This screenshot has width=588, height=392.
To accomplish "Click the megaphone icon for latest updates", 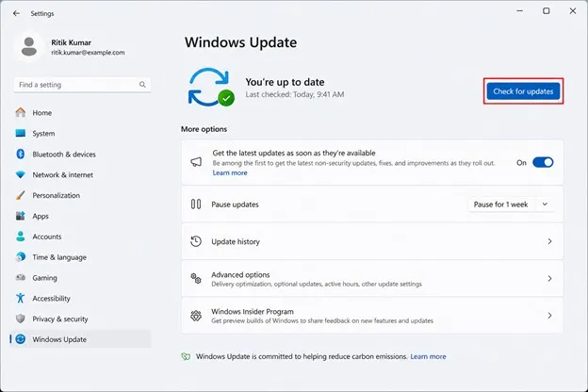I will 196,162.
